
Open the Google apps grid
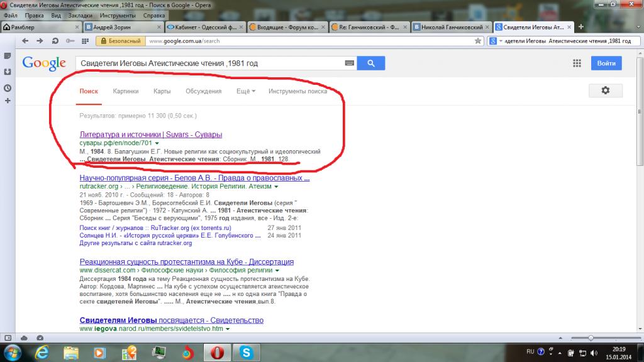[577, 63]
